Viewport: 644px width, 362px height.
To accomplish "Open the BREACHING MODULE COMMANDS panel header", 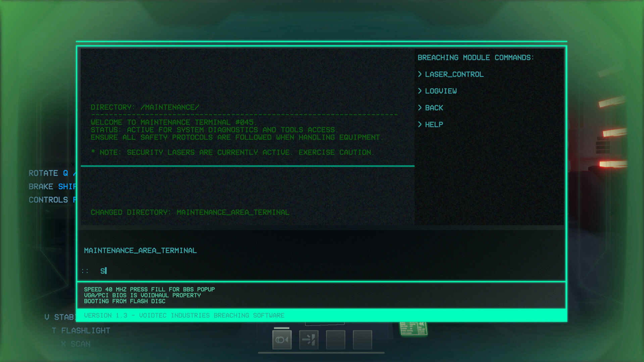I will [x=476, y=57].
